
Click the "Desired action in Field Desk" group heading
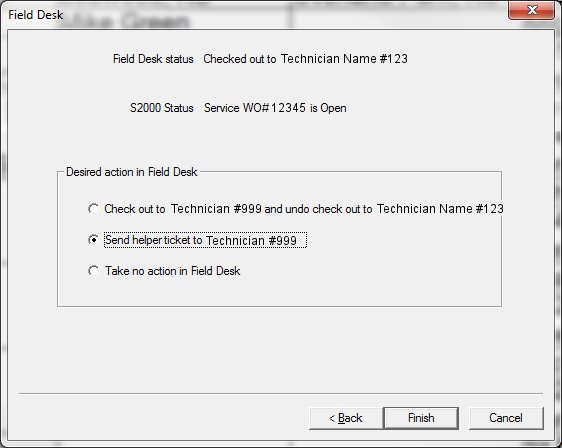132,172
